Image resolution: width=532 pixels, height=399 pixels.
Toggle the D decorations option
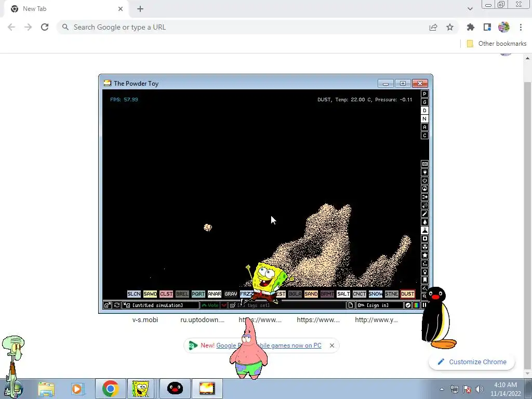(424, 111)
